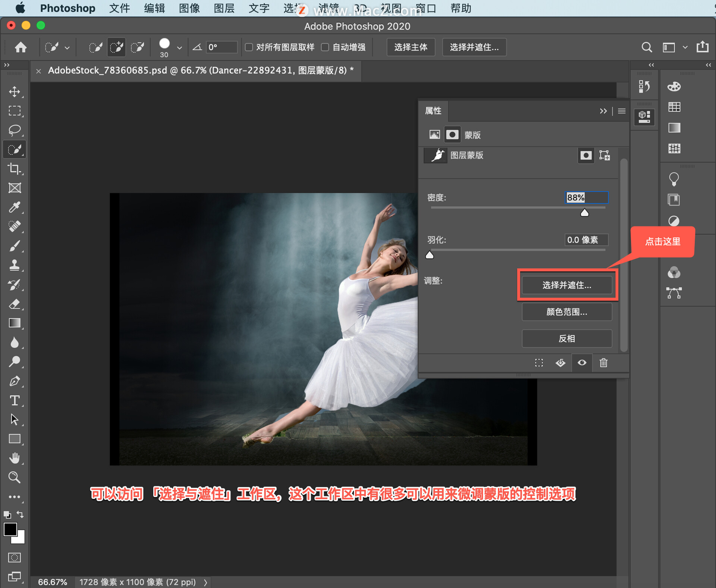The image size is (716, 588).
Task: Click 颜色范围 button in Properties
Action: pyautogui.click(x=566, y=311)
